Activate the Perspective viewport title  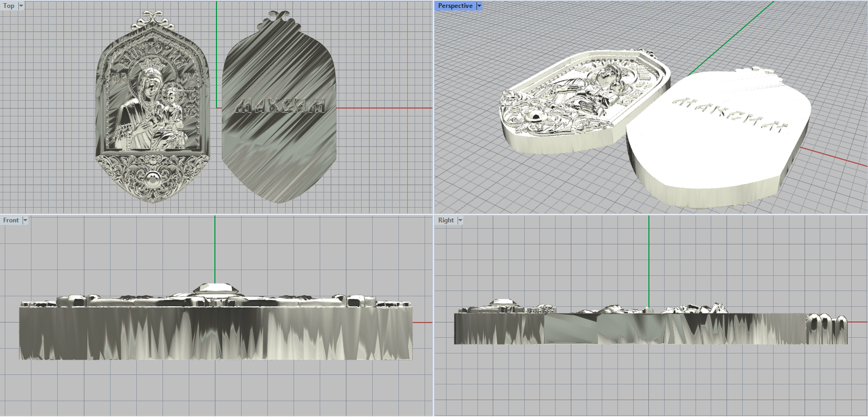click(x=455, y=6)
